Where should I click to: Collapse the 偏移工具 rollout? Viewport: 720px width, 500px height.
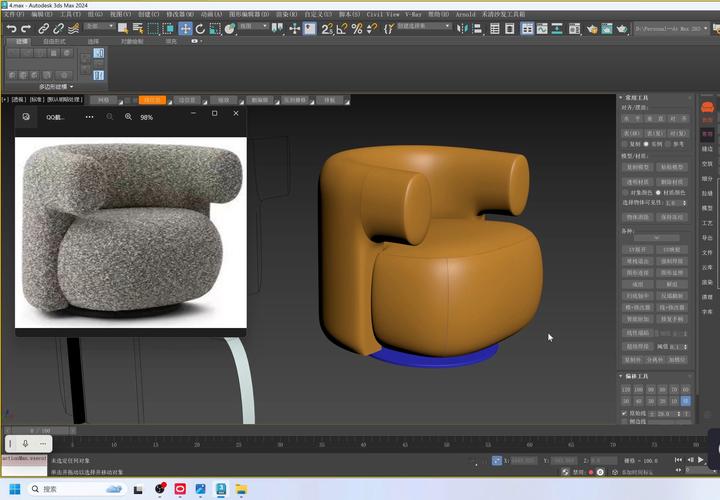coord(620,376)
